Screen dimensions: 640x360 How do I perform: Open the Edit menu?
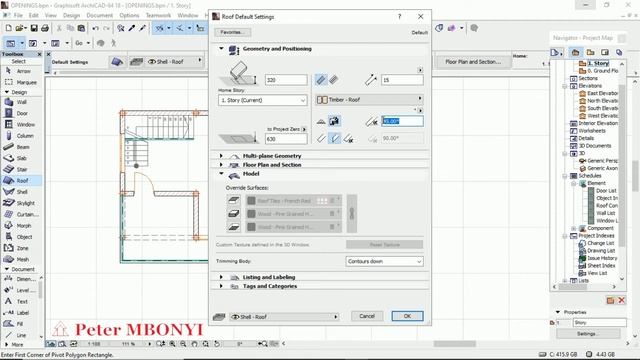(x=33, y=15)
